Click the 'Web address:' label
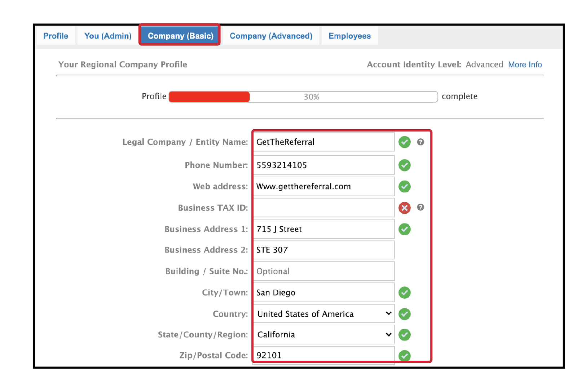Screen dimensions: 577x392 220,186
